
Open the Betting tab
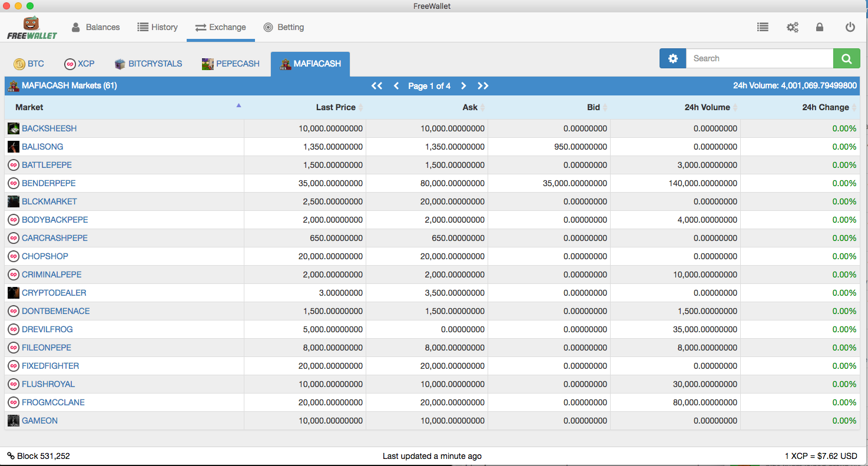pyautogui.click(x=284, y=27)
